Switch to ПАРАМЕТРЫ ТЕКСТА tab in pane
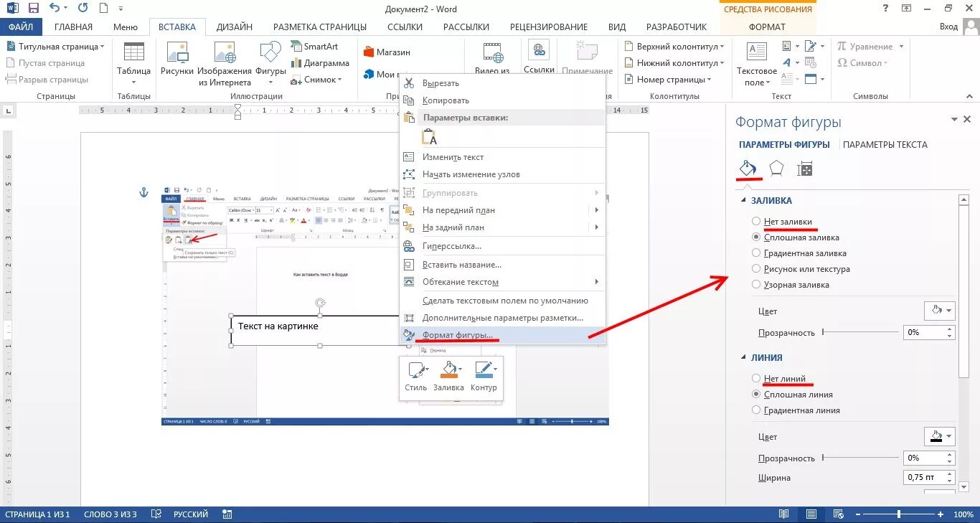The width and height of the screenshot is (980, 523). [x=885, y=144]
